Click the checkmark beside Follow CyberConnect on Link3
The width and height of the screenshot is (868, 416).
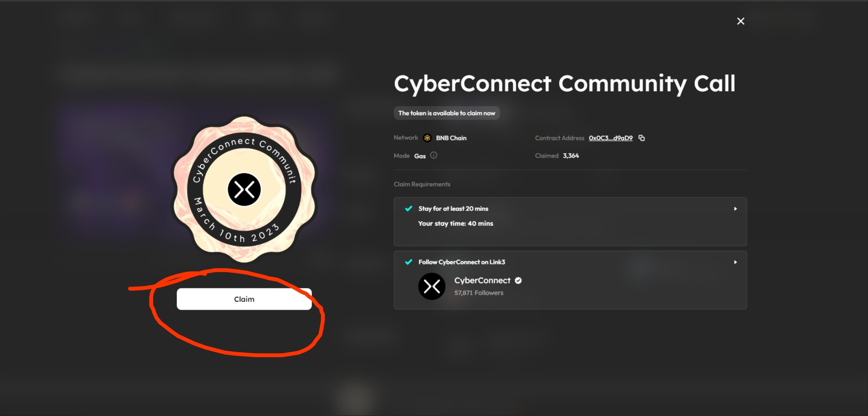pos(409,262)
